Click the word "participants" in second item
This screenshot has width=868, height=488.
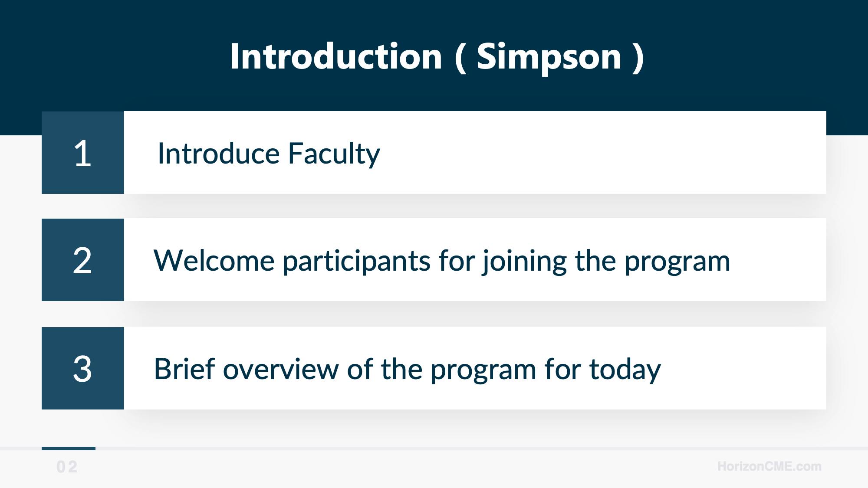click(x=356, y=261)
